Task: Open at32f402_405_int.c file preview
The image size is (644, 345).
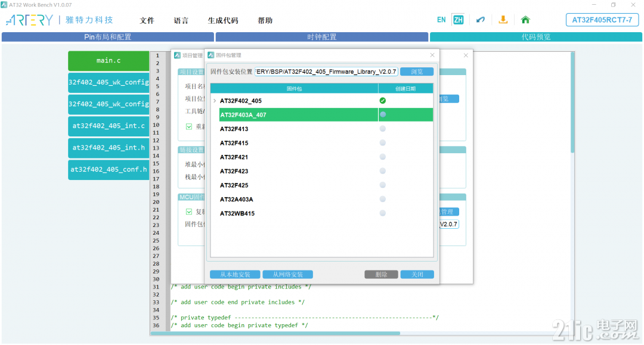Action: 109,126
